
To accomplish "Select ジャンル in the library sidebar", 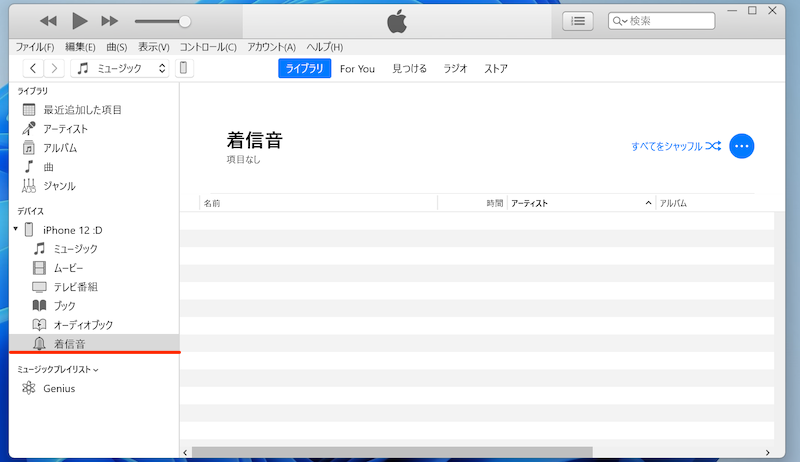I will [x=59, y=186].
